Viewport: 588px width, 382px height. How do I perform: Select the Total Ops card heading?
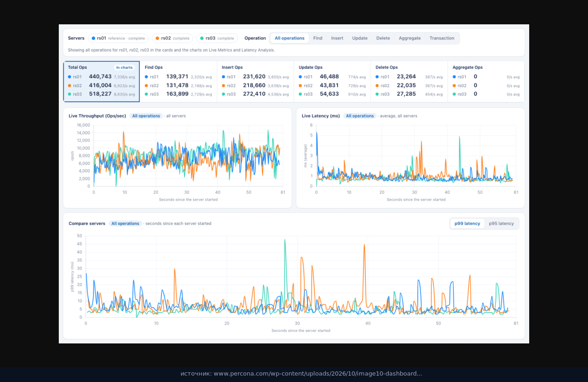78,67
